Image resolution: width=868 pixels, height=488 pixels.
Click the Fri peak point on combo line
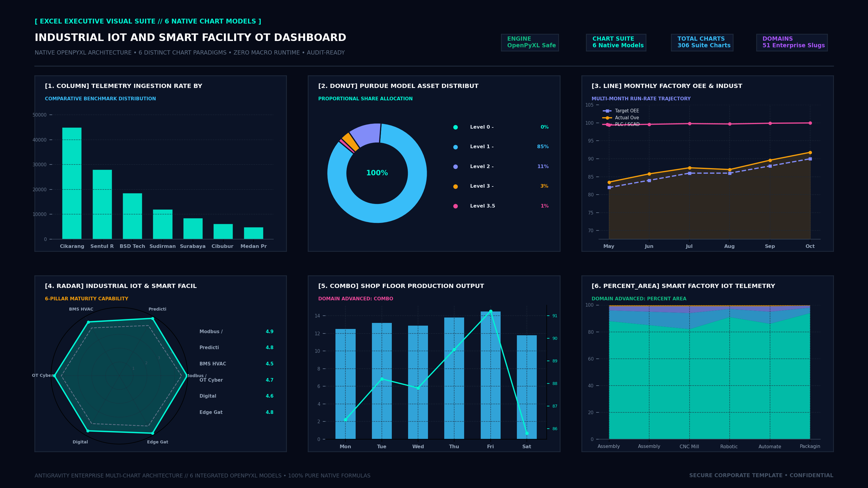coord(491,311)
